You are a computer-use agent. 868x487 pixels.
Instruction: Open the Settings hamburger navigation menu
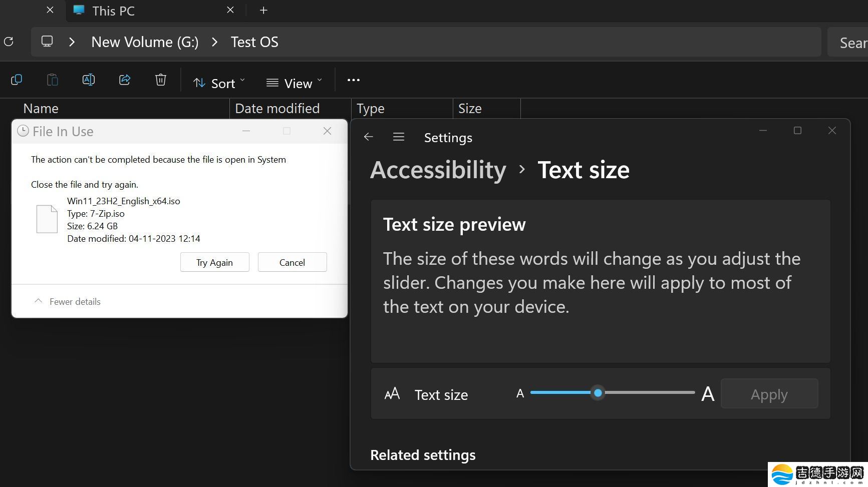(399, 137)
